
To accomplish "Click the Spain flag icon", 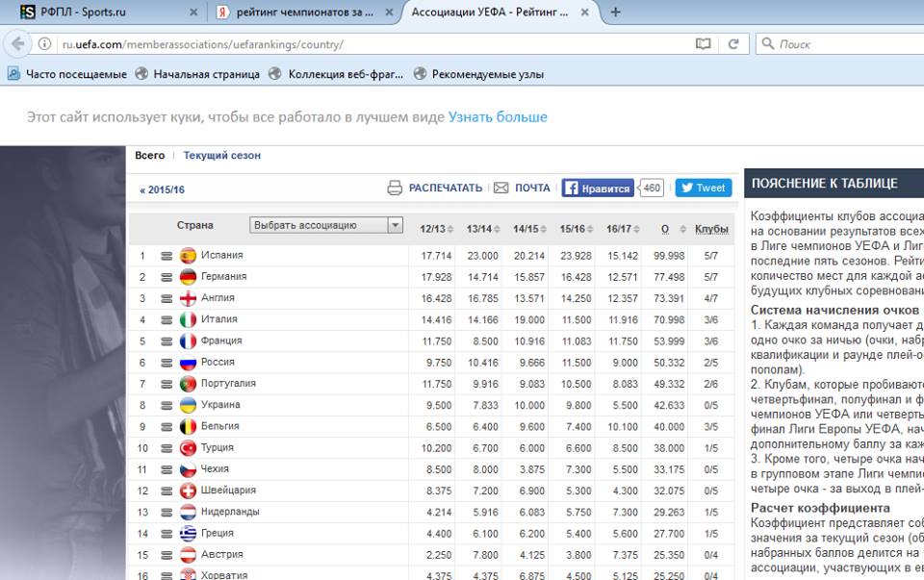I will click(188, 256).
